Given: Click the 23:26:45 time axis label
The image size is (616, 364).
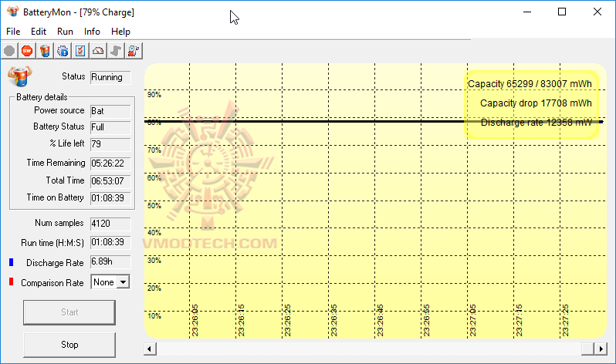Looking at the screenshot, I should coord(380,320).
